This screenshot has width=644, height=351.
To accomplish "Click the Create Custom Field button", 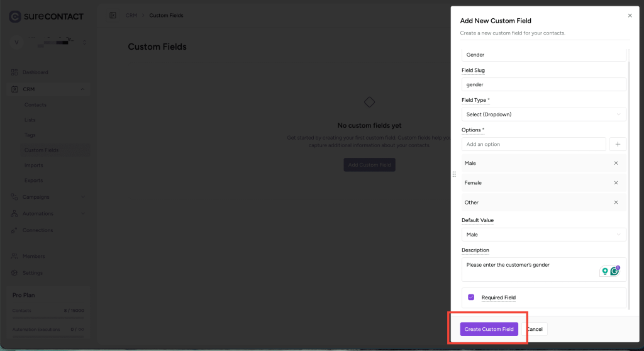I will tap(489, 329).
